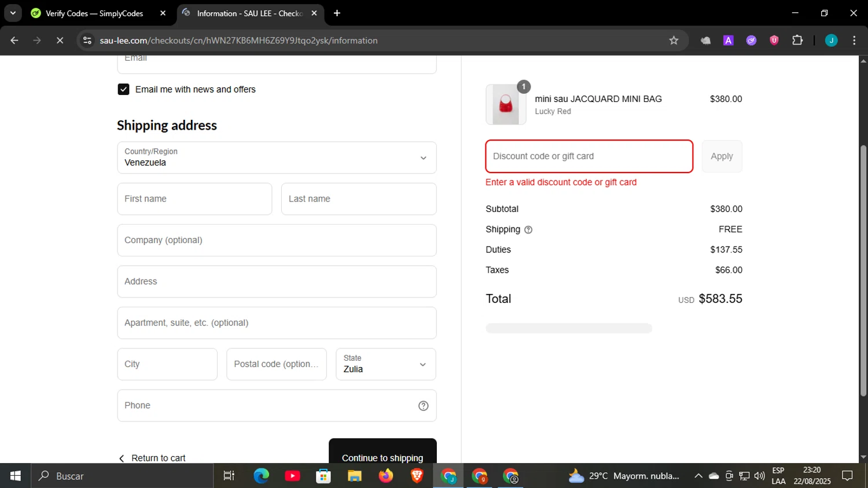This screenshot has width=868, height=488.
Task: Click the Apartment, suite, etc. field
Action: tap(277, 323)
